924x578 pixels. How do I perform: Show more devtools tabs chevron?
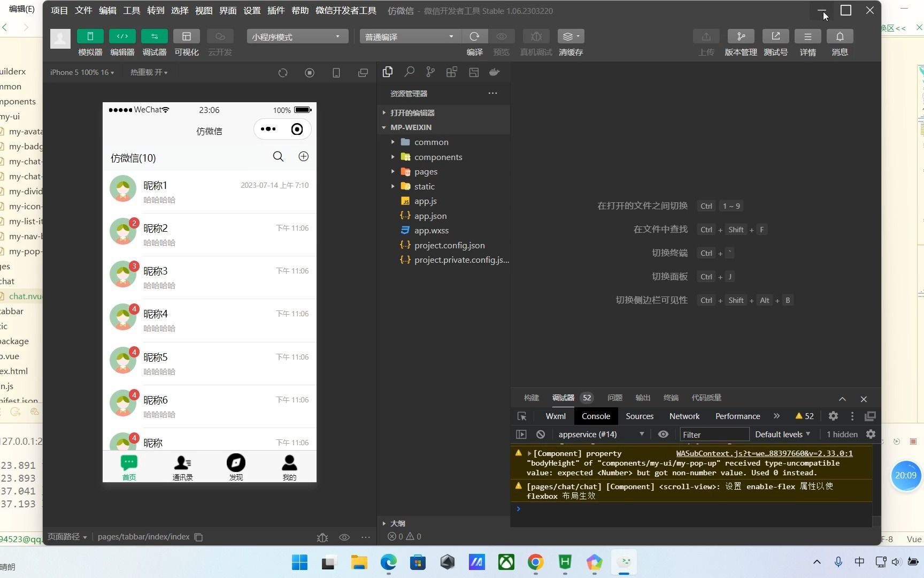click(x=776, y=416)
